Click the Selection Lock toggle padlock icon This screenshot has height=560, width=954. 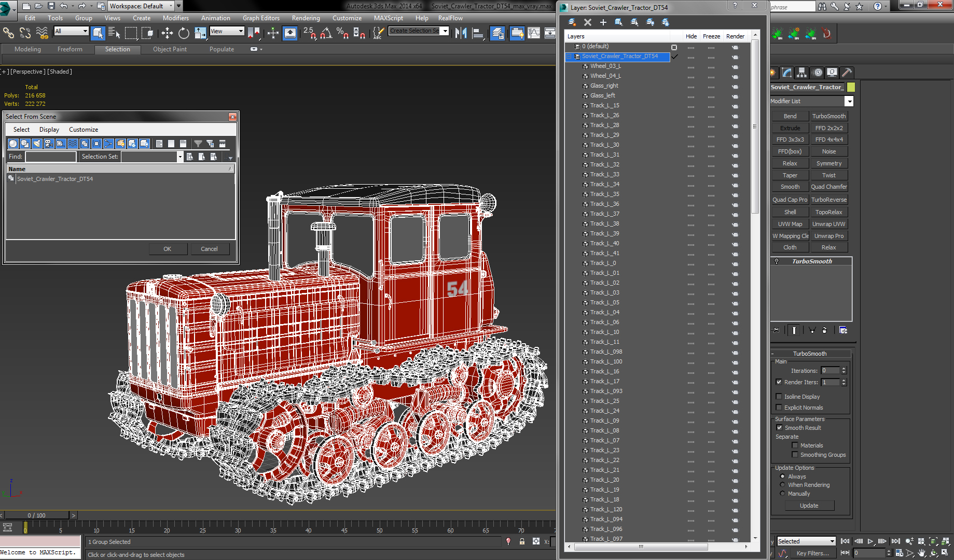click(522, 541)
